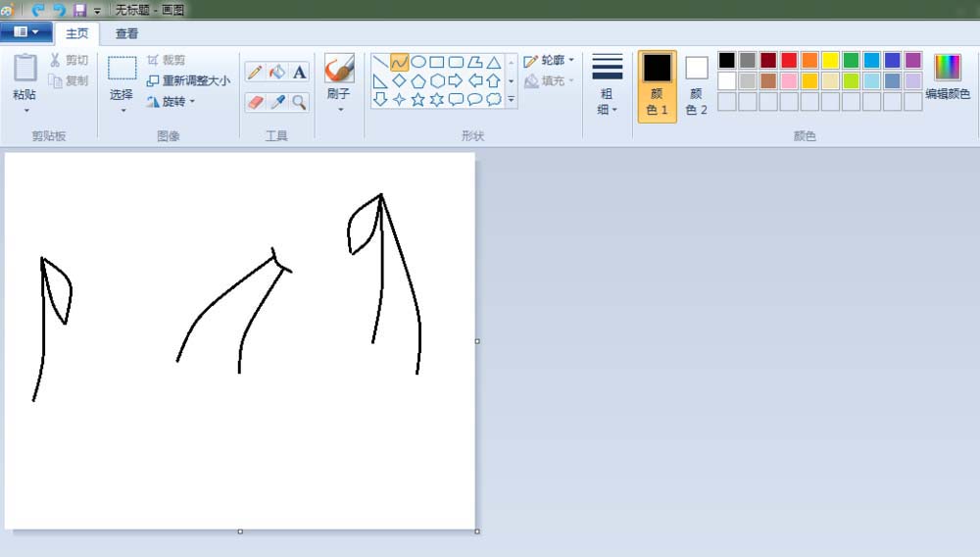980x557 pixels.
Task: Select the Text tool
Action: point(299,73)
